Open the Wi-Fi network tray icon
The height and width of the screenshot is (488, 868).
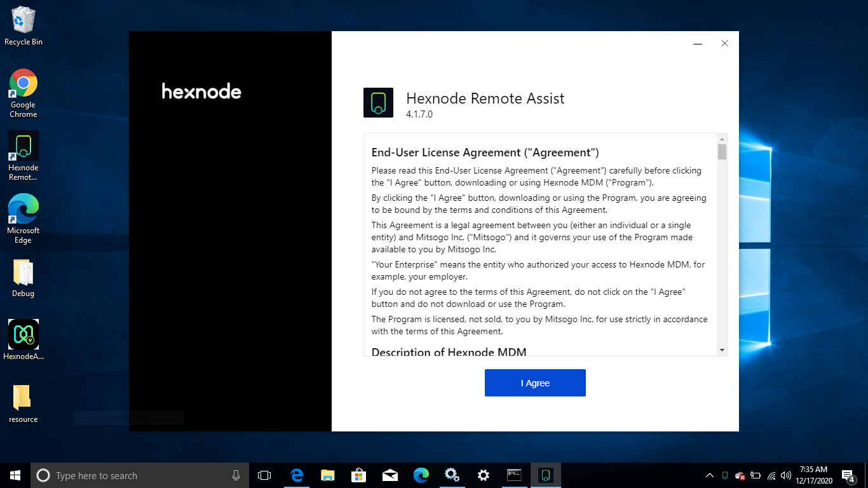pos(771,475)
